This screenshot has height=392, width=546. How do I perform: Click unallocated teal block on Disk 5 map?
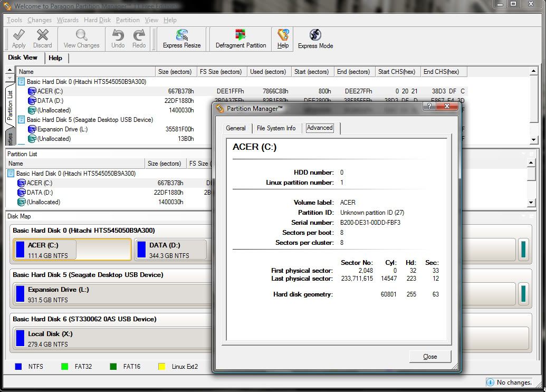pyautogui.click(x=523, y=293)
